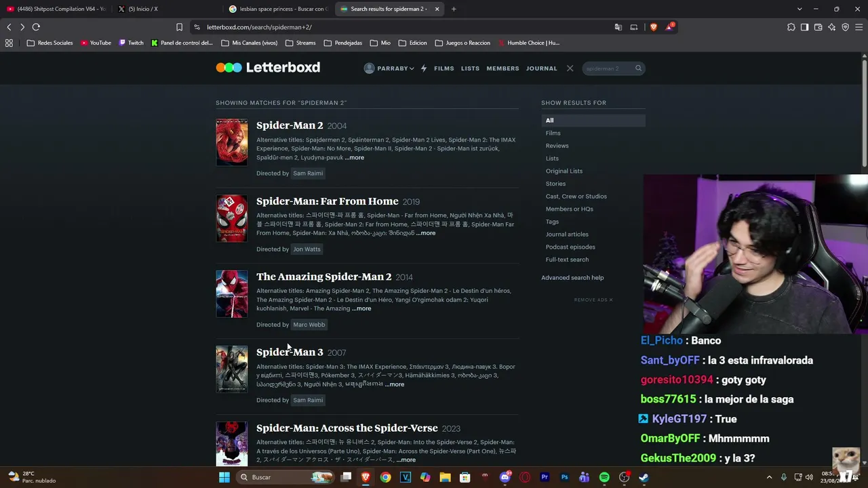Open director Marc Webb page

(309, 325)
